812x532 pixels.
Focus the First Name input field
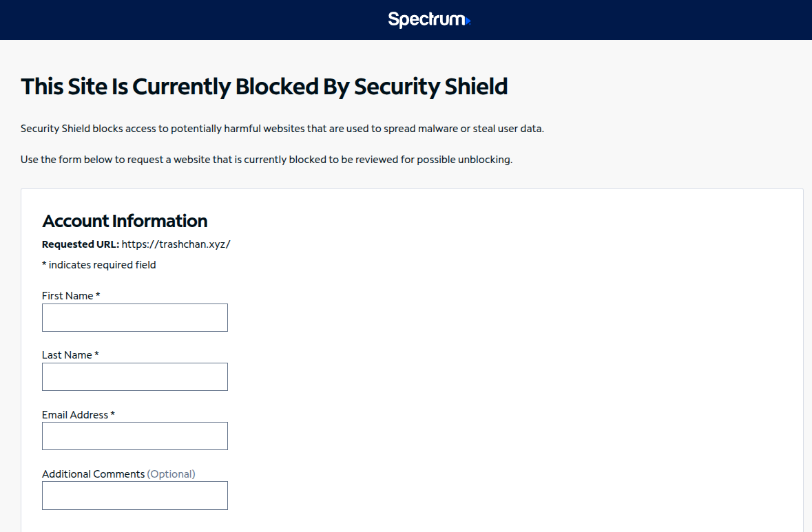click(134, 318)
